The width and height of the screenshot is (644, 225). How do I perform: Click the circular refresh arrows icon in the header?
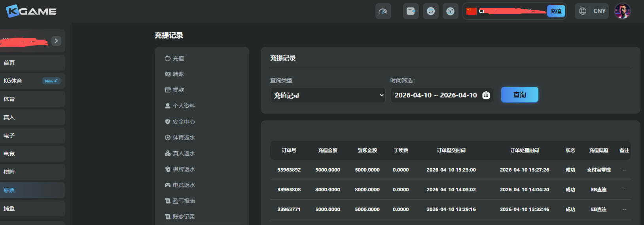[430, 11]
